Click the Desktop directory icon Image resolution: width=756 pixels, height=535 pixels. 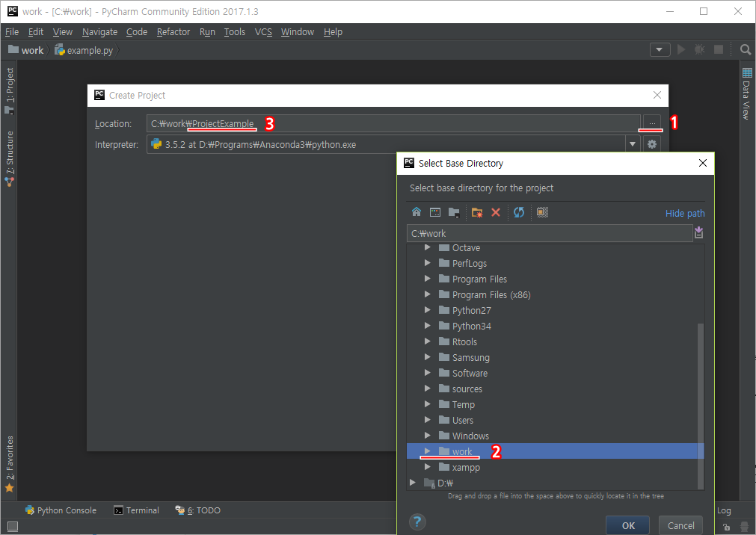pyautogui.click(x=435, y=213)
